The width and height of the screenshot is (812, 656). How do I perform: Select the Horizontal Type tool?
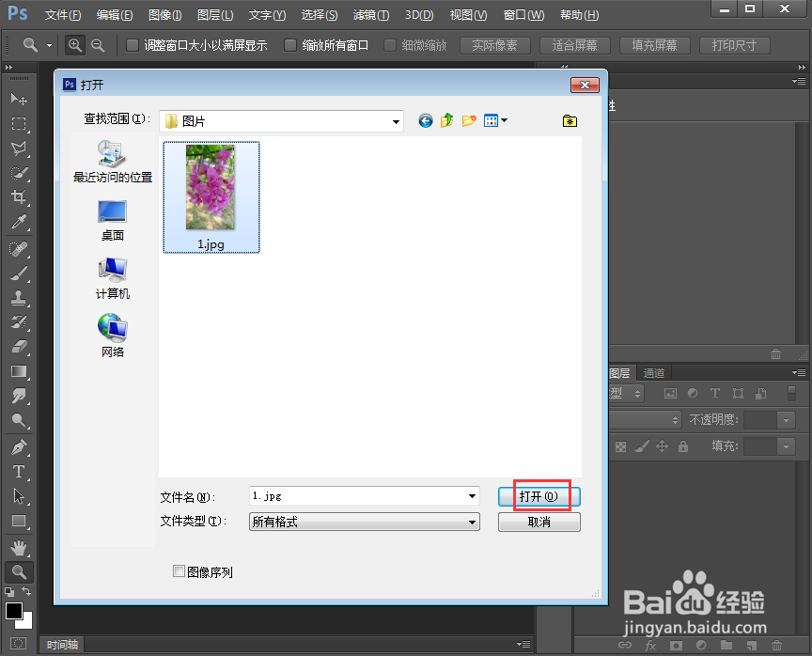click(x=20, y=469)
